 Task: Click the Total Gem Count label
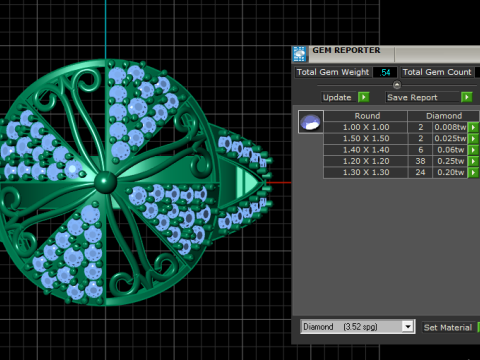point(437,72)
